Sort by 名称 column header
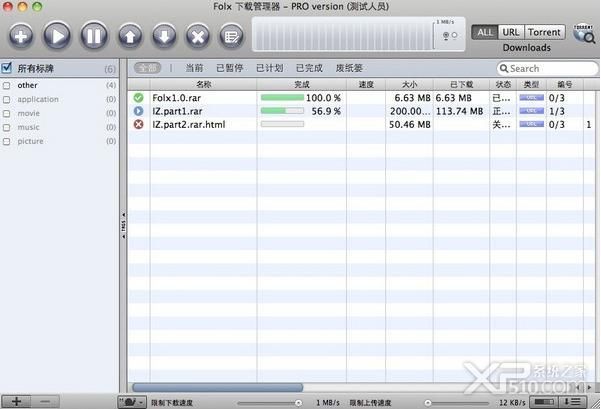 click(x=204, y=84)
